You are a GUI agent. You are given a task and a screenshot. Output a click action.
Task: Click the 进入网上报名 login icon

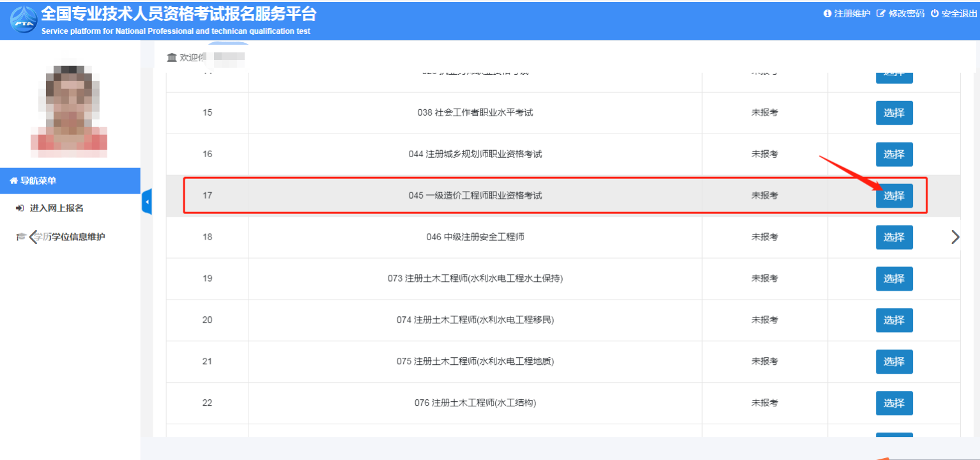[19, 208]
